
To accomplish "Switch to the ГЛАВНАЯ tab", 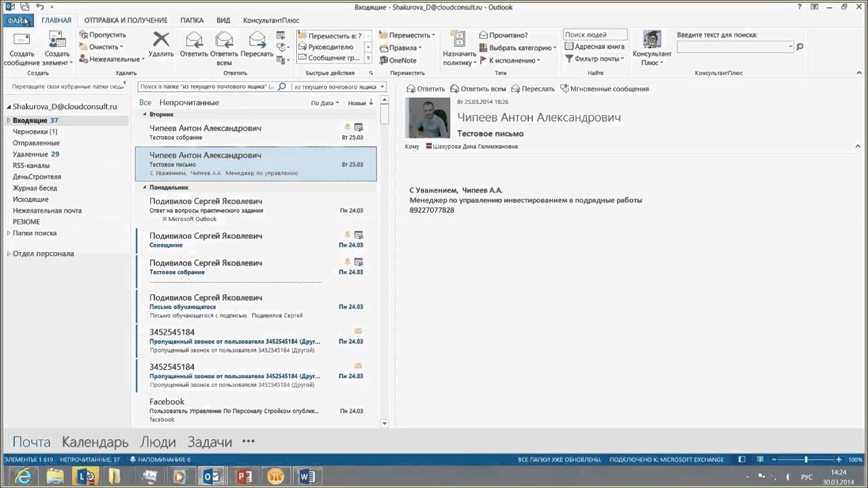I will tap(56, 20).
